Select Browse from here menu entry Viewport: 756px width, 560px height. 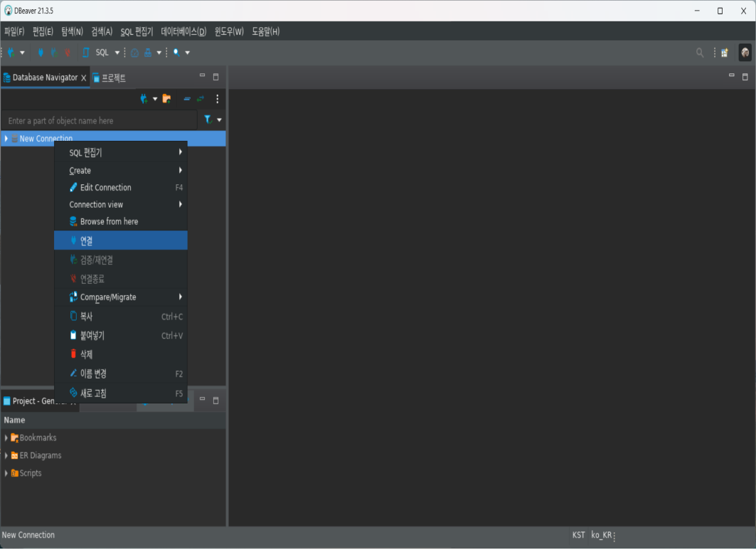point(121,221)
